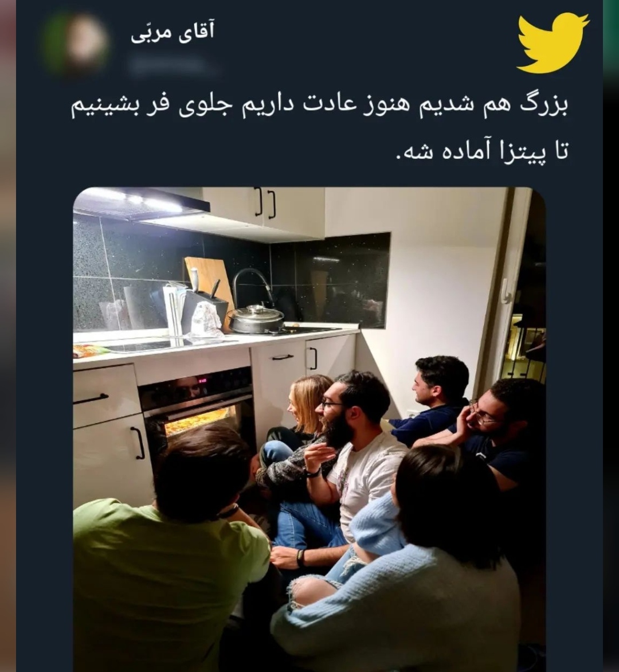
Task: Select the tweet line تا پیتزا آماده شه
Action: click(x=482, y=151)
